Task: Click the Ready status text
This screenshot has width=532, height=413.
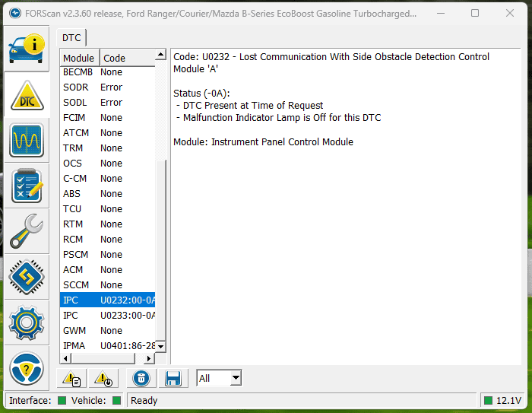Action: [x=144, y=401]
